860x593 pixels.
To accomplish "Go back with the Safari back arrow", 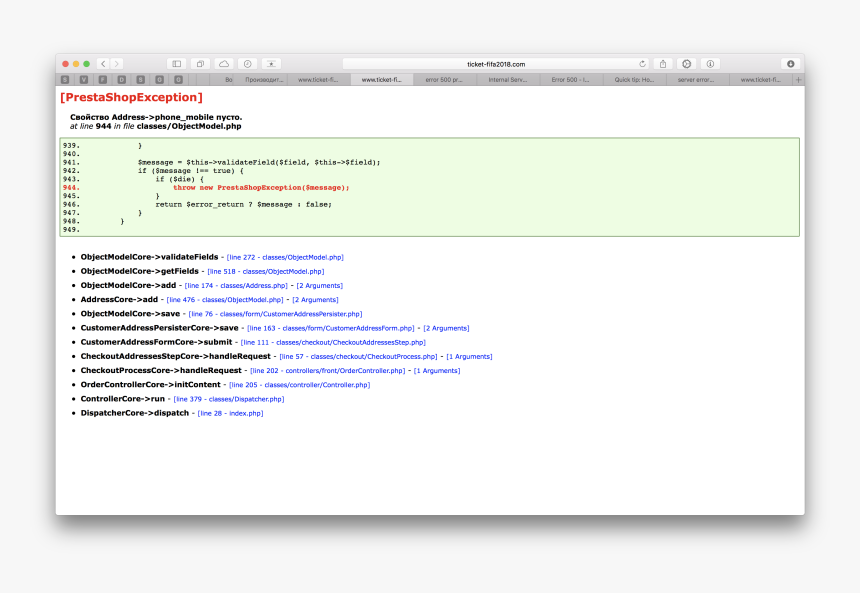I will click(104, 64).
